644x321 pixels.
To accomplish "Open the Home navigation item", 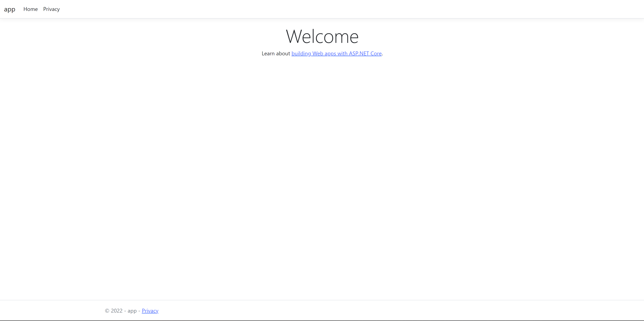I will pos(31,9).
